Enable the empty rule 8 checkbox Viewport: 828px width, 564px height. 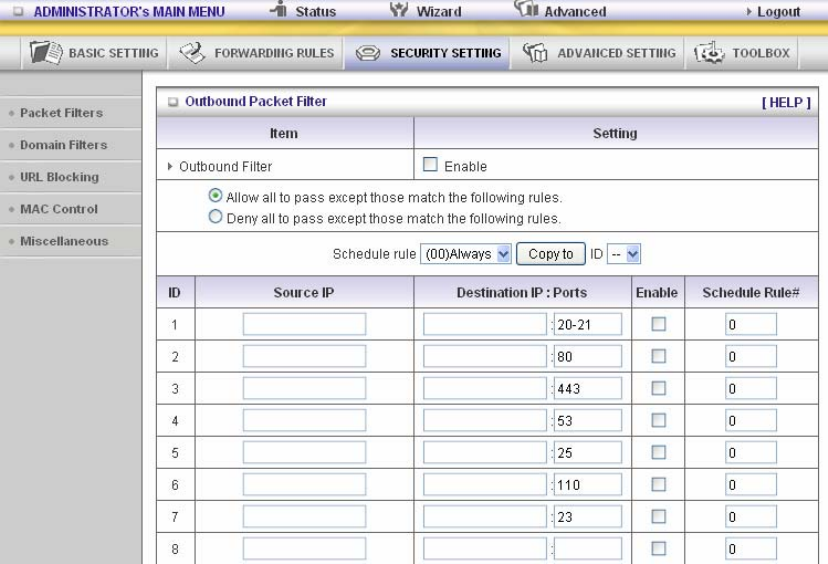tap(658, 549)
